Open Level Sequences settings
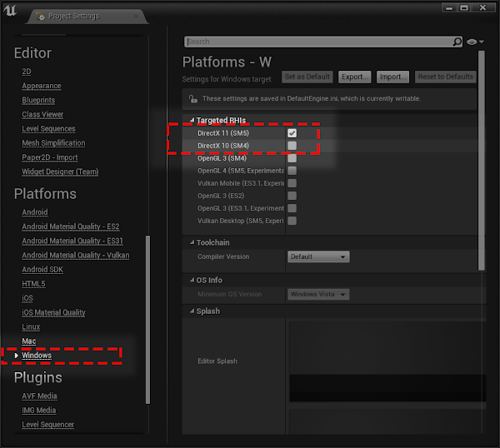The image size is (500, 448). tap(48, 129)
